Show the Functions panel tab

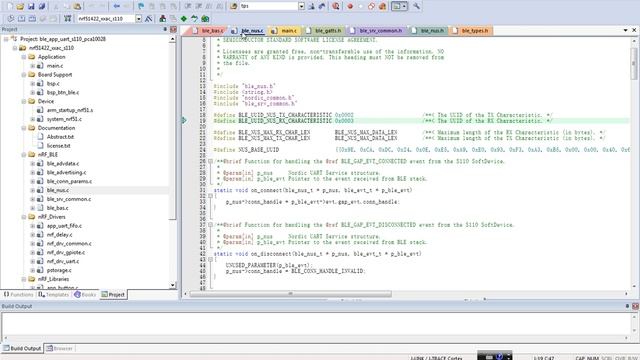click(18, 294)
